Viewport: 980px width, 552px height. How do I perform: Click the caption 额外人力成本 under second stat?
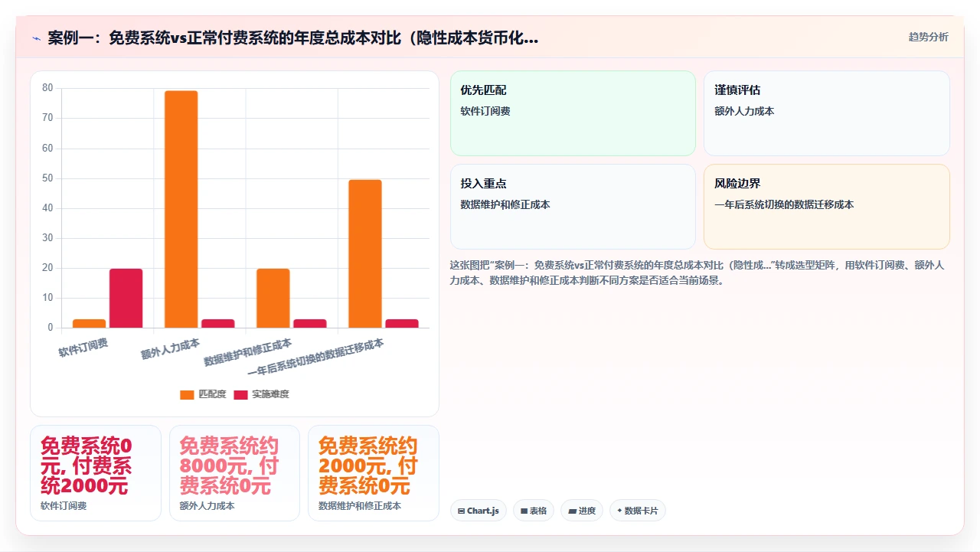pyautogui.click(x=207, y=506)
